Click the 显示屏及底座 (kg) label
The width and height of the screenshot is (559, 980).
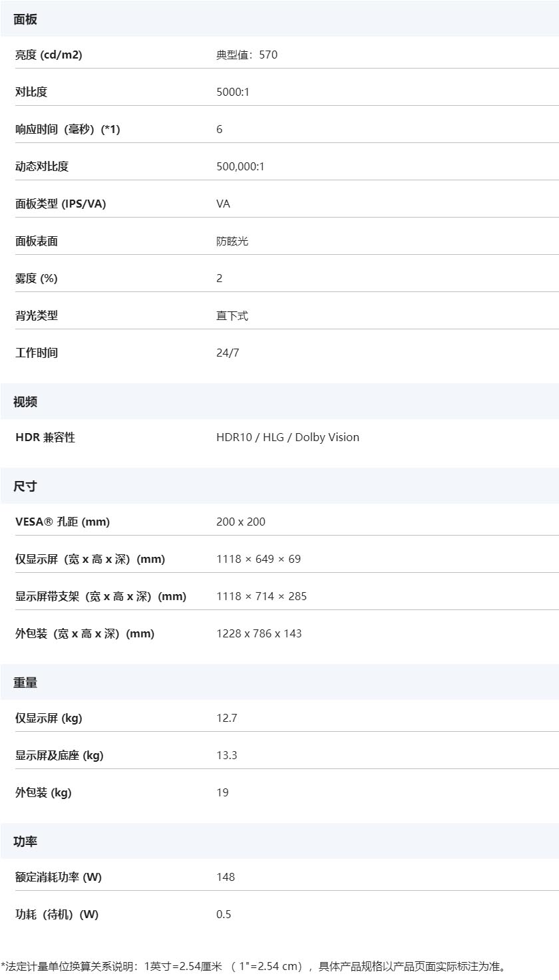(59, 756)
